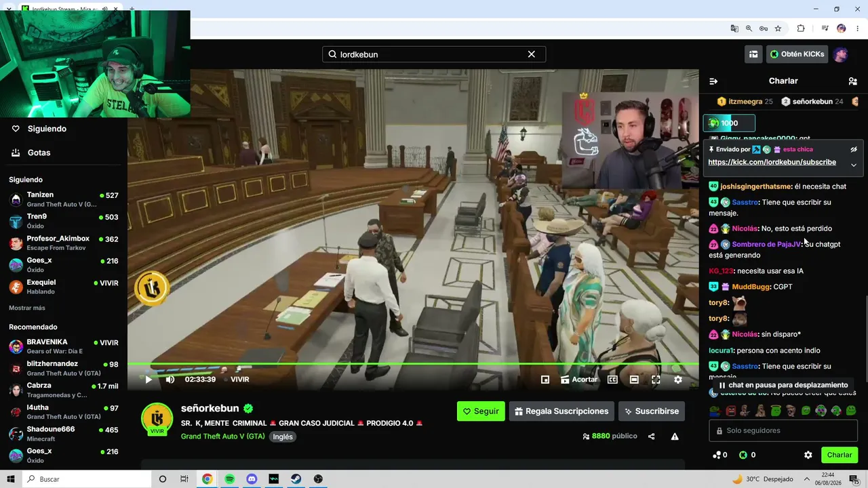Open Chrome three-dot menu
Image resolution: width=868 pixels, height=488 pixels.
tap(858, 28)
